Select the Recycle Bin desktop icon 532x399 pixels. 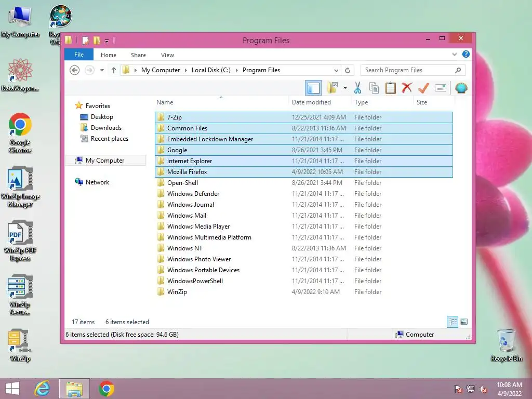coord(506,345)
